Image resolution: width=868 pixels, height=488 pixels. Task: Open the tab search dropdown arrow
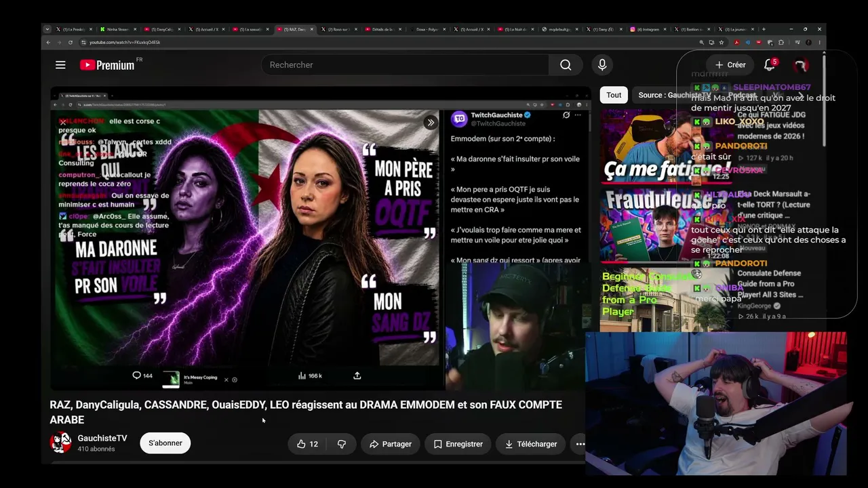[47, 29]
